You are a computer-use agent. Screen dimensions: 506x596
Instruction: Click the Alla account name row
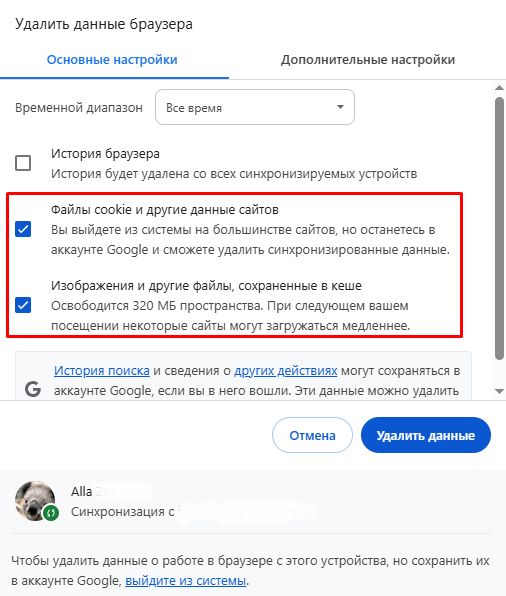tap(112, 491)
